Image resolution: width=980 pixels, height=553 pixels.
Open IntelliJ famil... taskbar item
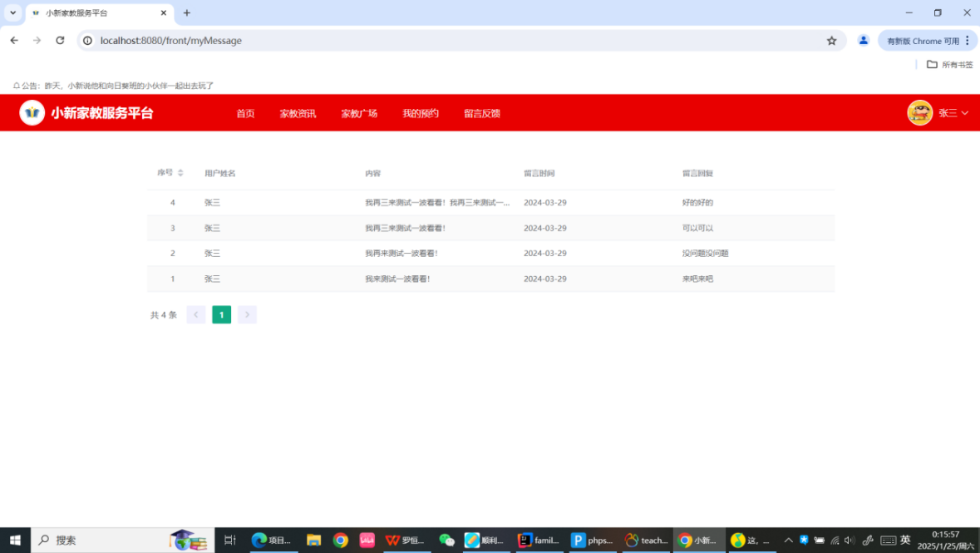(x=539, y=540)
